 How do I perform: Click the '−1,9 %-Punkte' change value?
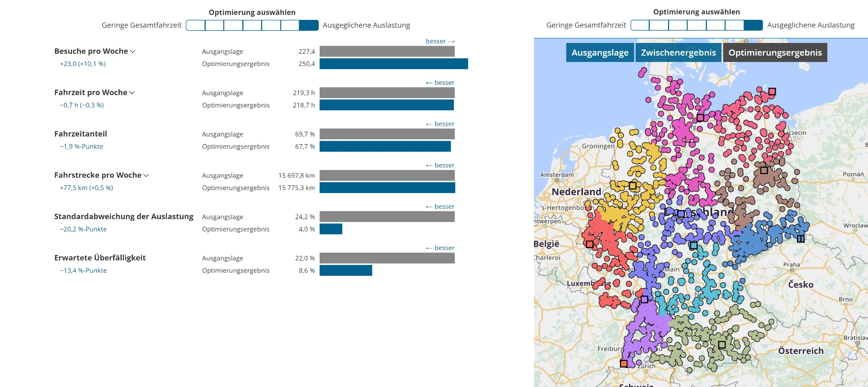tap(81, 146)
